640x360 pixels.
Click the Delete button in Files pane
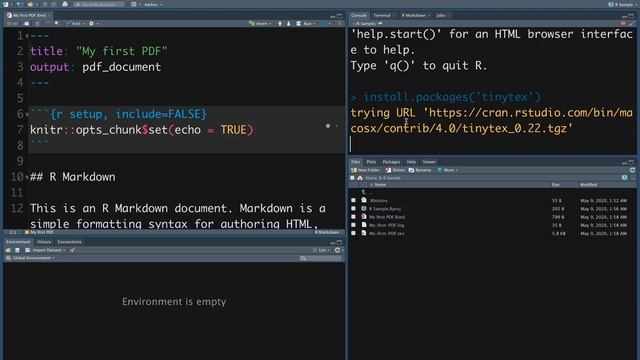(x=395, y=170)
